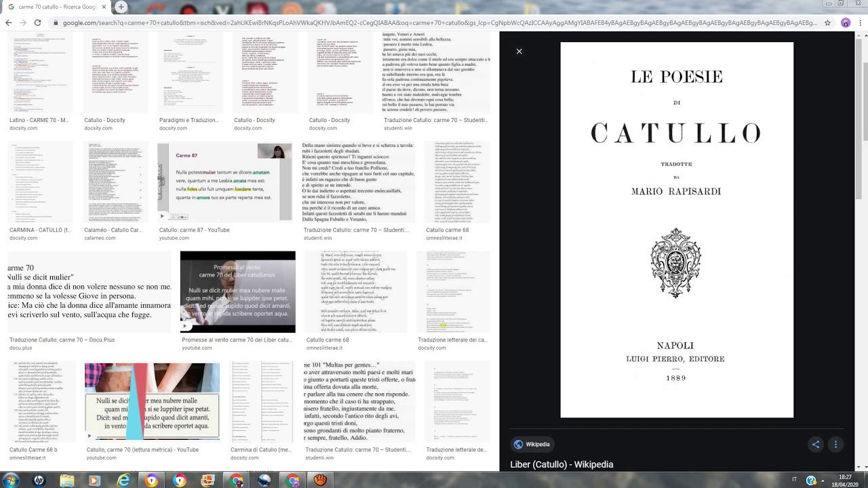Open HP icon in taskbar
The width and height of the screenshot is (868, 488).
point(39,480)
